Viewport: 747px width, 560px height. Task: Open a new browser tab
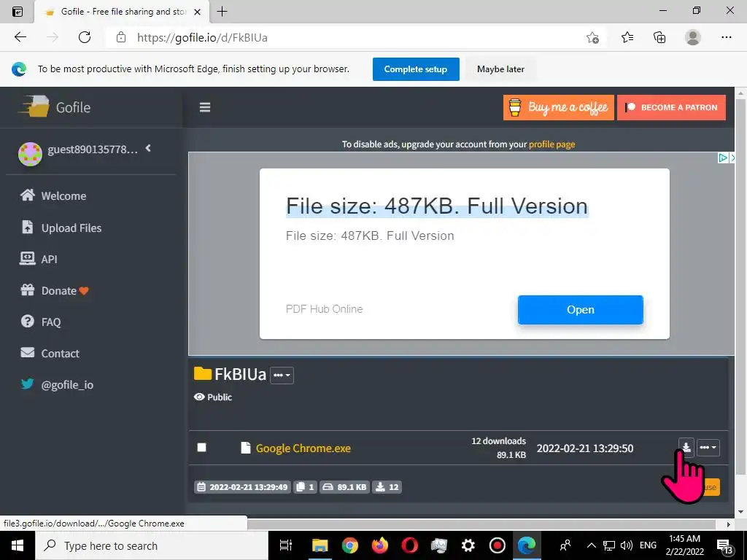click(x=222, y=12)
